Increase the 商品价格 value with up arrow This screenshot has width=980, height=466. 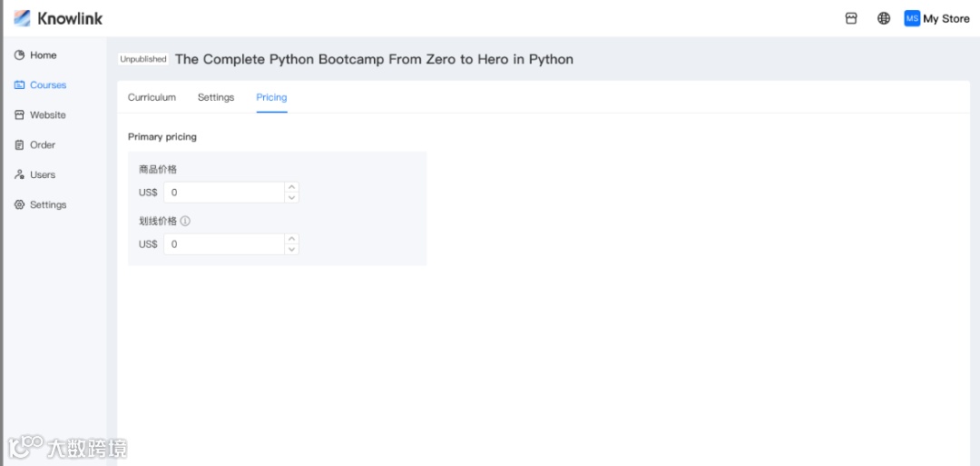click(291, 187)
